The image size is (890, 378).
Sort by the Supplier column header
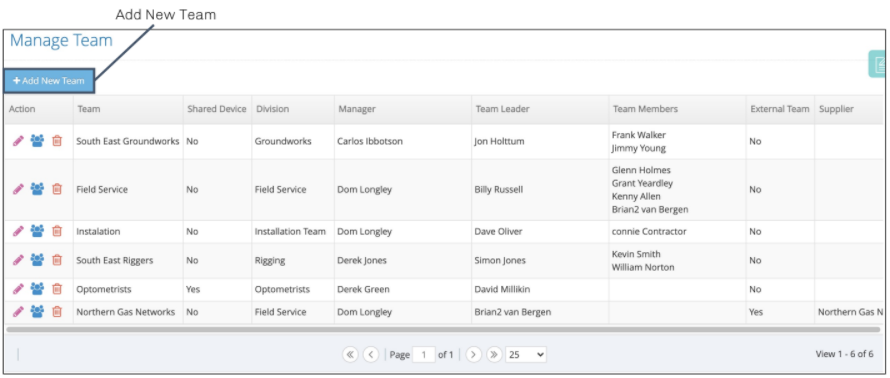[x=836, y=109]
